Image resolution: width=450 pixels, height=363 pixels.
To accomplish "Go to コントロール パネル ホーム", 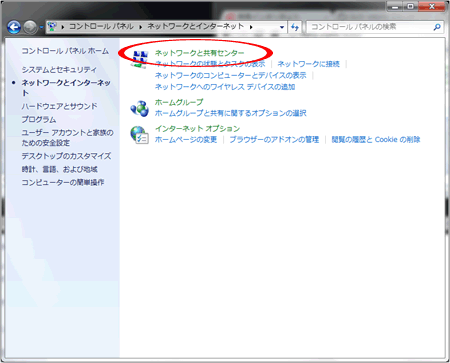I will click(x=65, y=51).
